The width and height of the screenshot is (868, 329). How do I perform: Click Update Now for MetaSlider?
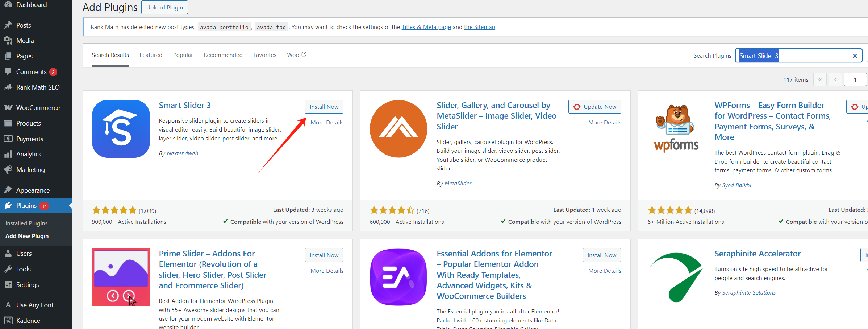coord(594,107)
